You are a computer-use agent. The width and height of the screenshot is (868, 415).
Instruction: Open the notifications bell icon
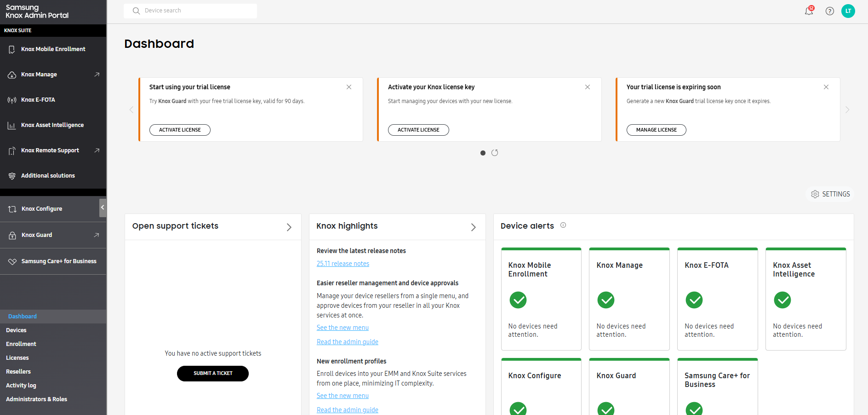pos(809,11)
